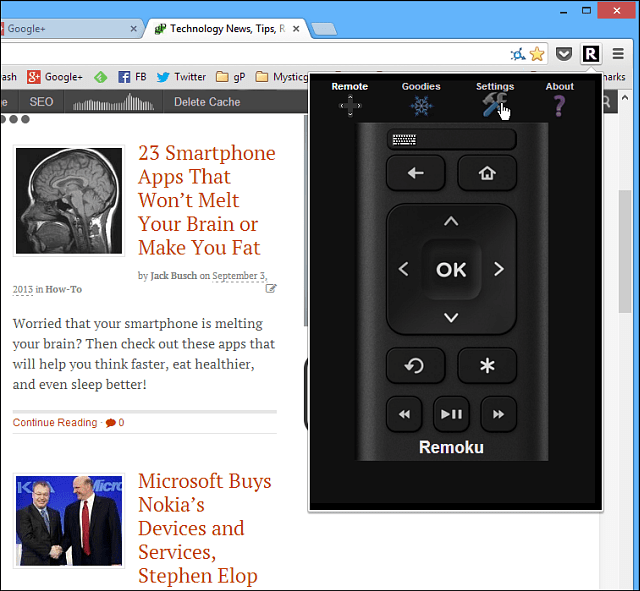Click the Left arrow on remote d-pad
This screenshot has height=591, width=640.
[x=403, y=269]
